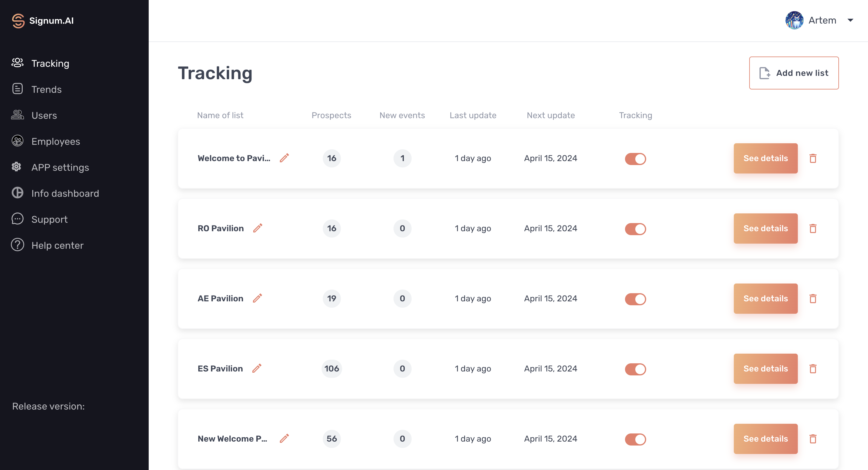868x470 pixels.
Task: Open APP settings via the gear icon
Action: [x=17, y=167]
